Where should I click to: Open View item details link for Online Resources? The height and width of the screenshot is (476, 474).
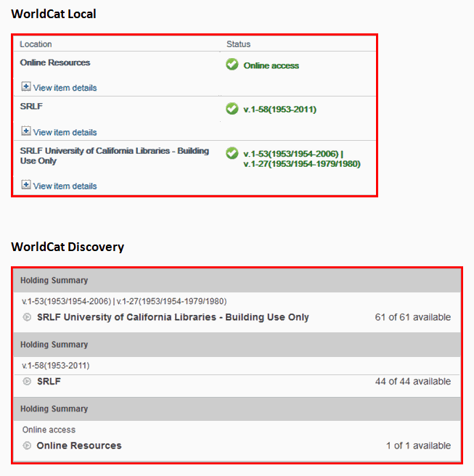coord(65,88)
